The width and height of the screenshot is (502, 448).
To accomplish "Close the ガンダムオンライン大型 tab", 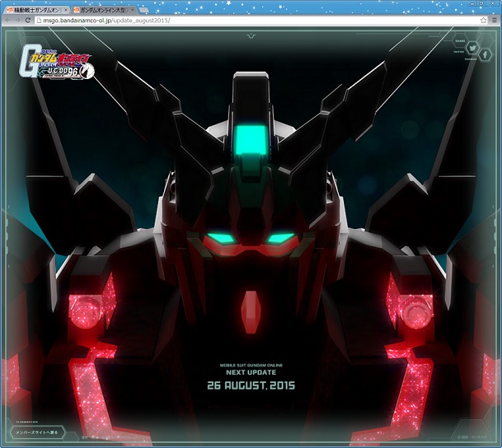I will coord(132,10).
